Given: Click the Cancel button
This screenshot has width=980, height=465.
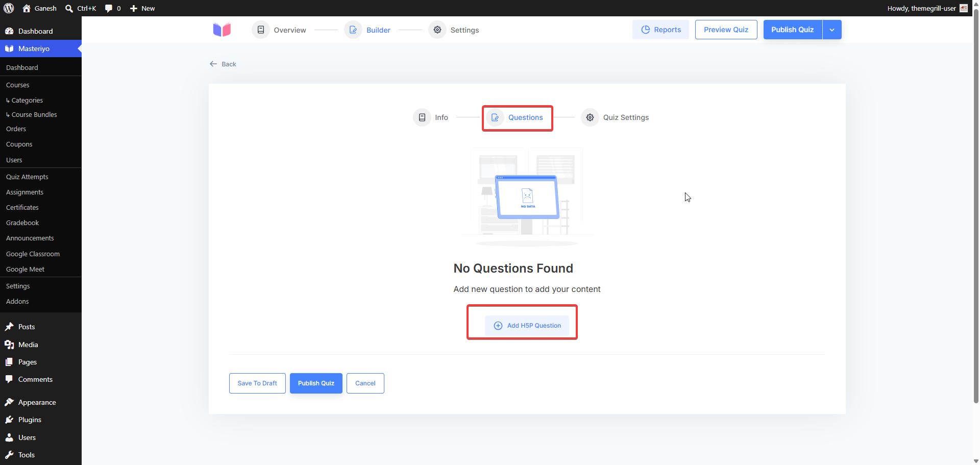Looking at the screenshot, I should pyautogui.click(x=365, y=383).
